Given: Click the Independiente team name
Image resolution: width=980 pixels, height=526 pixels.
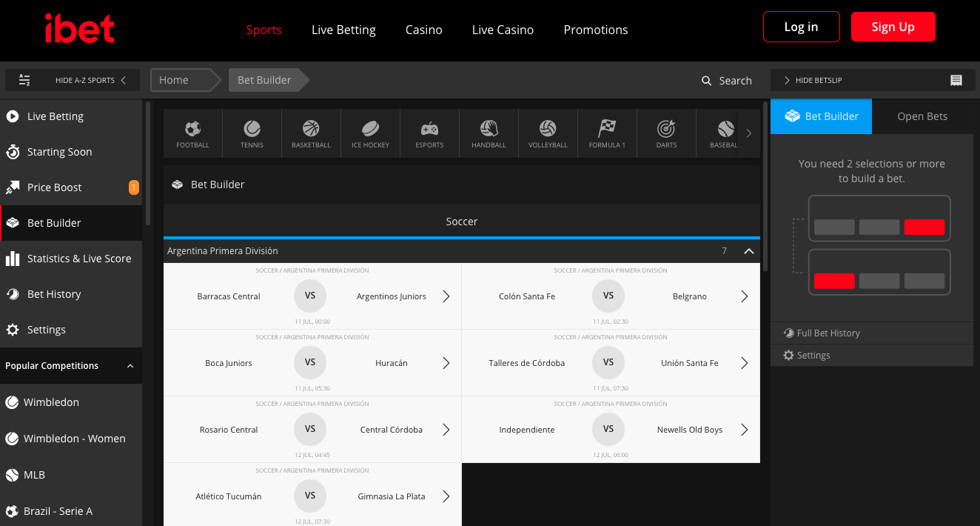Looking at the screenshot, I should click(527, 430).
